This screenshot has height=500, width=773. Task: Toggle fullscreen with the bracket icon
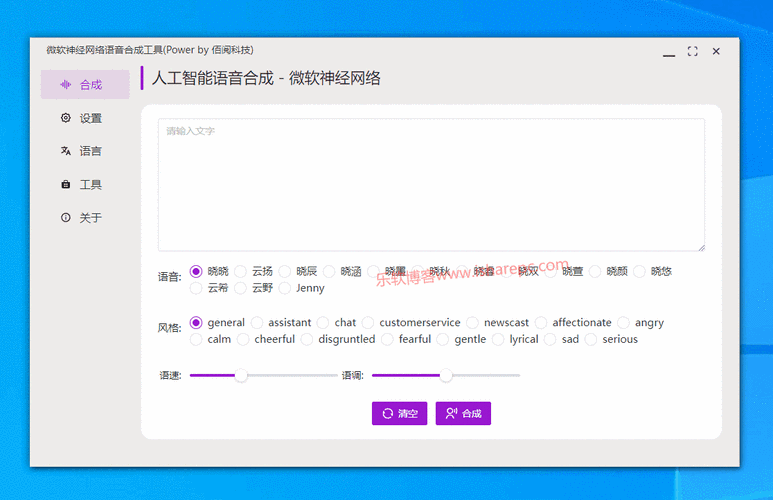(x=693, y=51)
